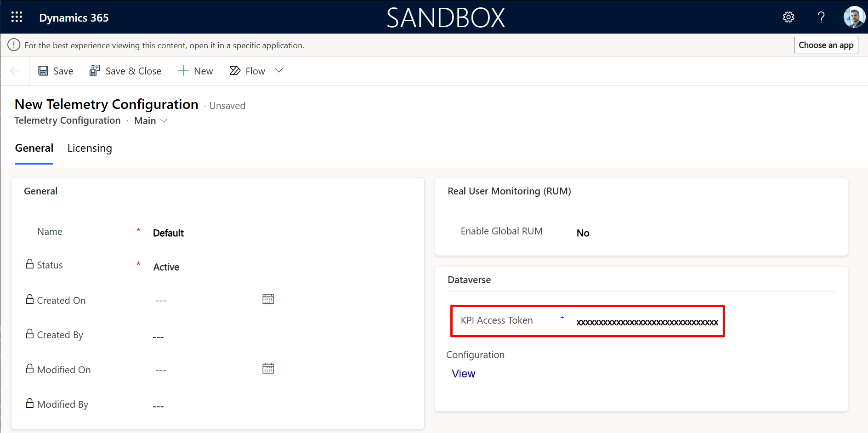Click the lock icon beside Status
This screenshot has width=868, height=433.
[30, 264]
